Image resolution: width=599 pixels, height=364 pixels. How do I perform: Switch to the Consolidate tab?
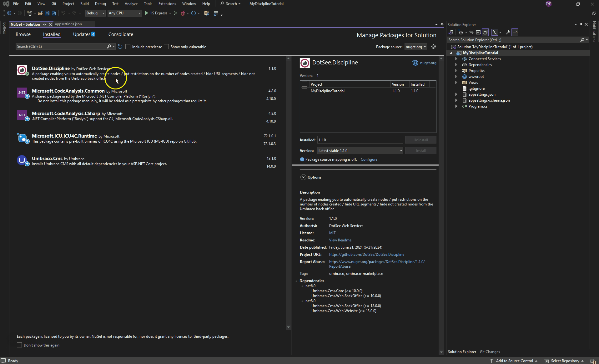coord(121,34)
